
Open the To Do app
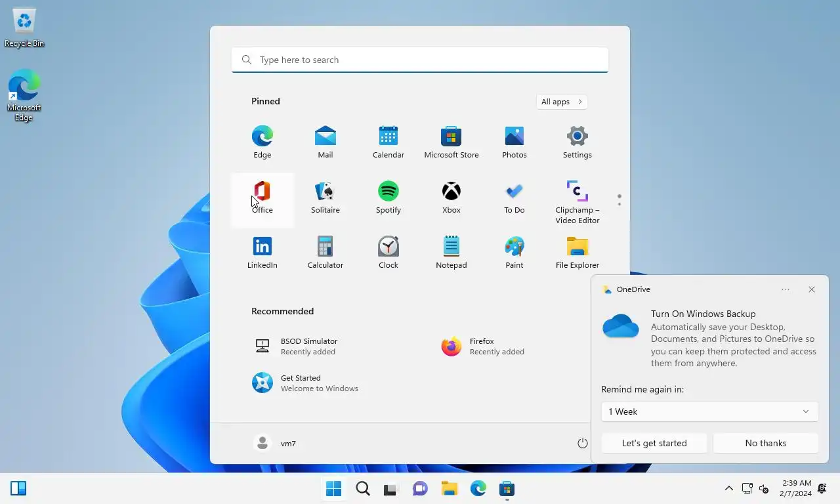click(x=514, y=198)
